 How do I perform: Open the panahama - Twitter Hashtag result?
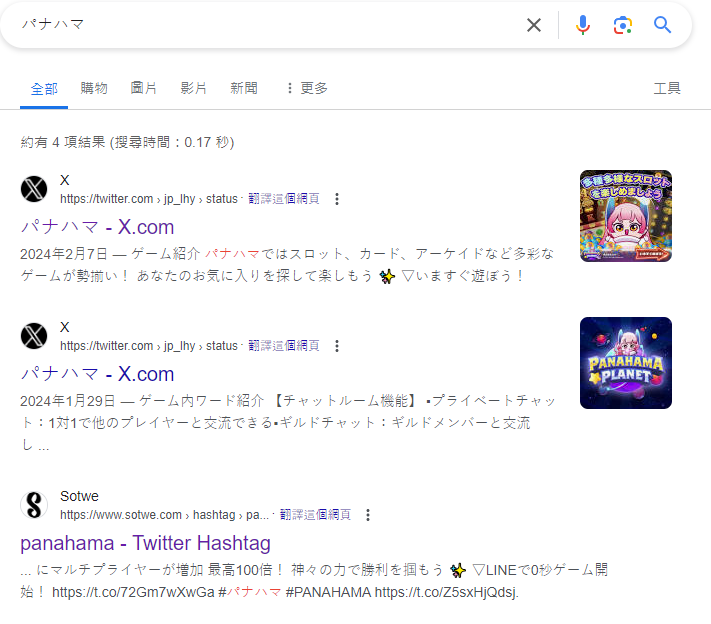146,543
